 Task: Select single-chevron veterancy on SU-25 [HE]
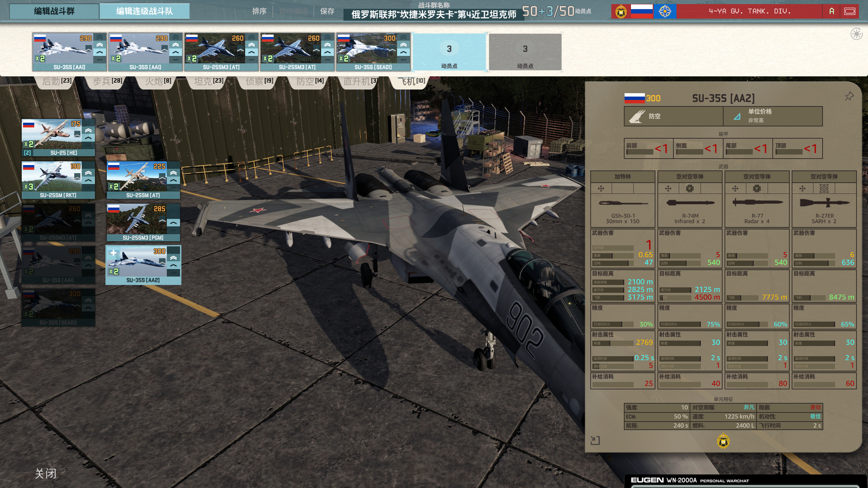88,138
